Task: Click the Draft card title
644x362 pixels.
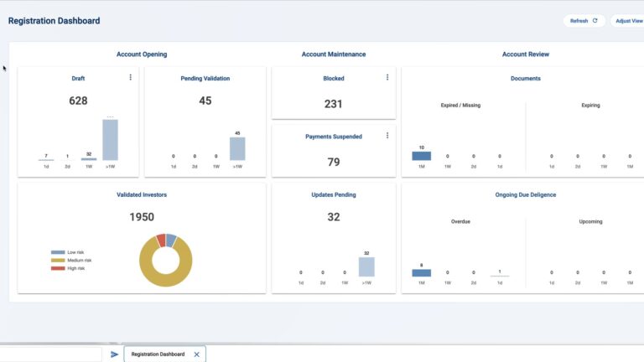Action: pyautogui.click(x=78, y=79)
